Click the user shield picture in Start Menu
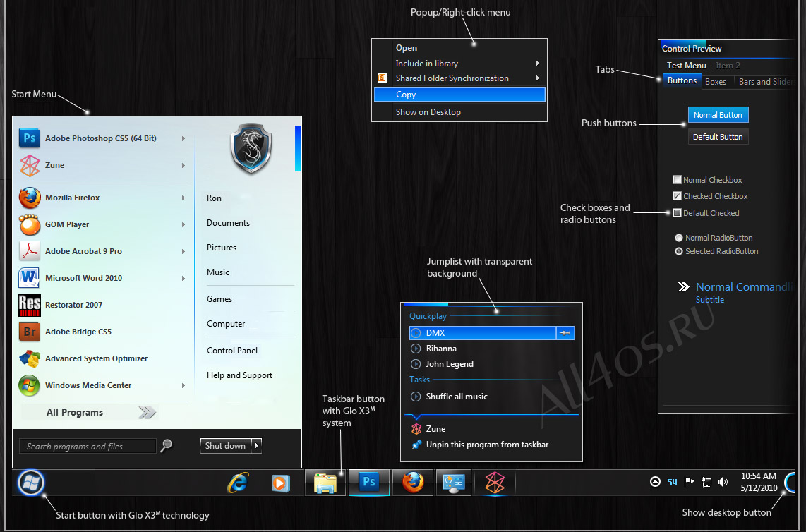This screenshot has width=806, height=532. pyautogui.click(x=251, y=148)
